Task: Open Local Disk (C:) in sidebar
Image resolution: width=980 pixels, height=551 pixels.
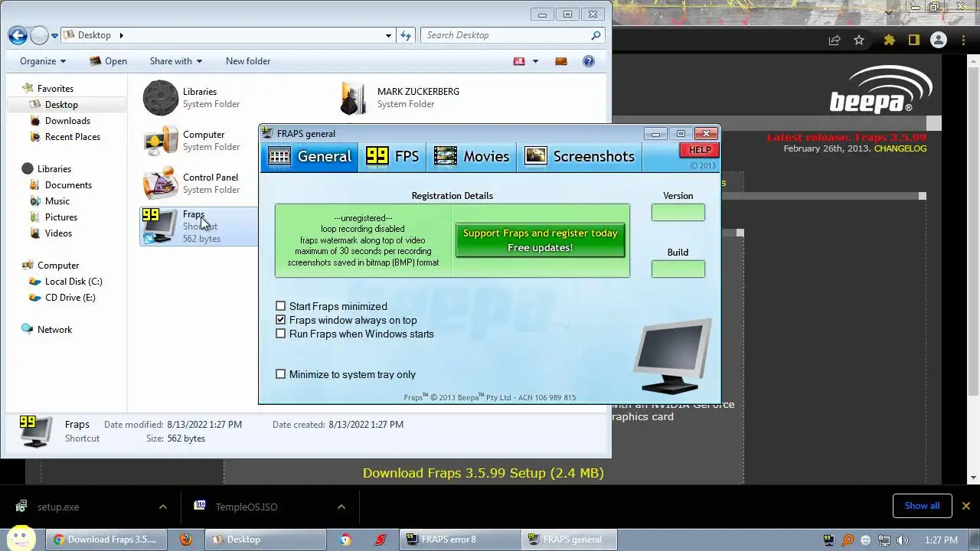Action: tap(73, 282)
